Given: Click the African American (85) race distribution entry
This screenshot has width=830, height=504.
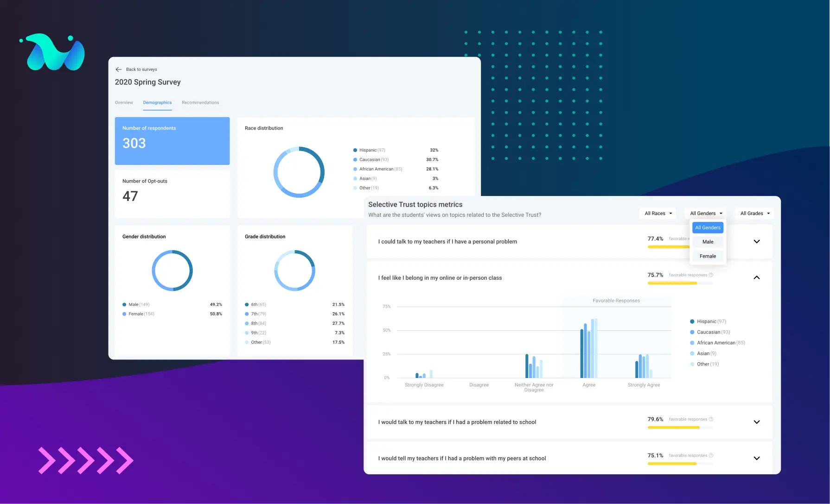Looking at the screenshot, I should 377,169.
